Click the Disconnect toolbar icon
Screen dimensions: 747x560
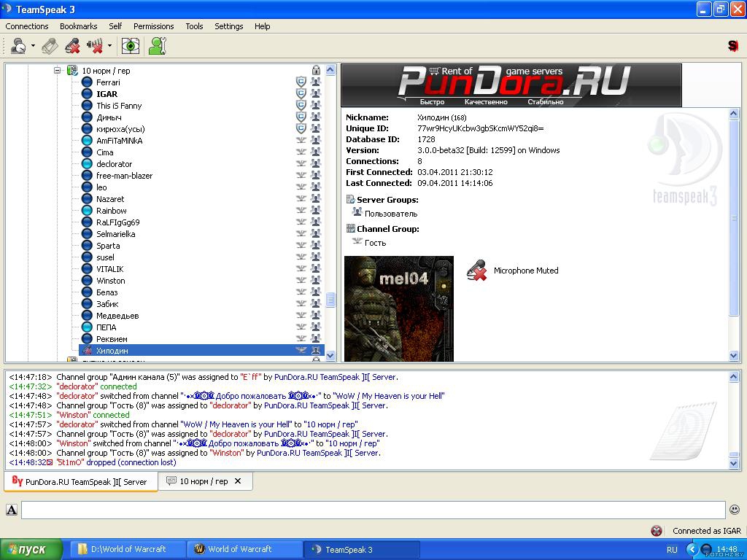[x=50, y=46]
